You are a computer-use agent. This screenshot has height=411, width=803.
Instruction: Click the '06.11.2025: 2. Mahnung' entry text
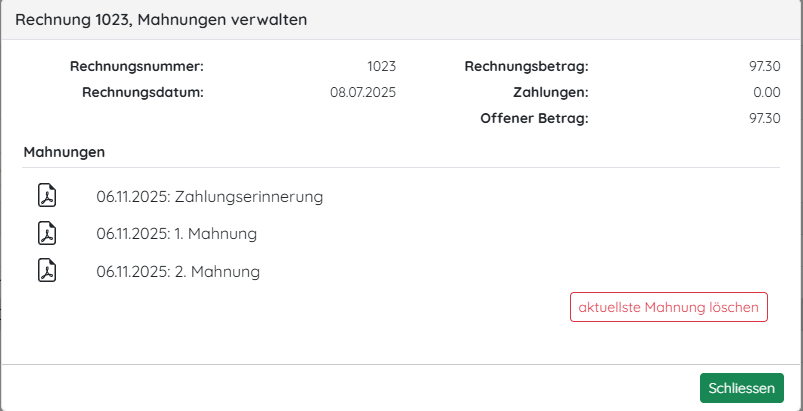pyautogui.click(x=178, y=271)
